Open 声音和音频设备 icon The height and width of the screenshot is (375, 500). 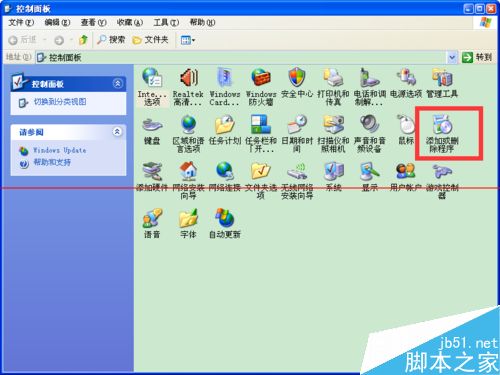click(369, 133)
